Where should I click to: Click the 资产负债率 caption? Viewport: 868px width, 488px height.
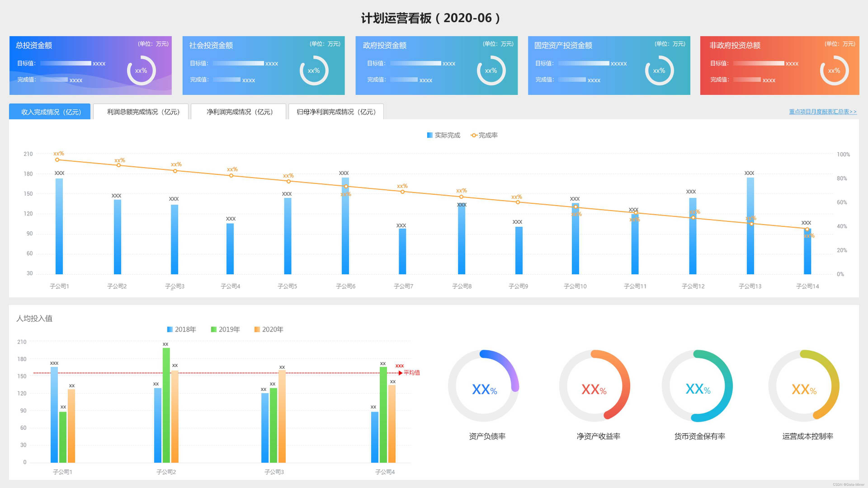coord(487,436)
